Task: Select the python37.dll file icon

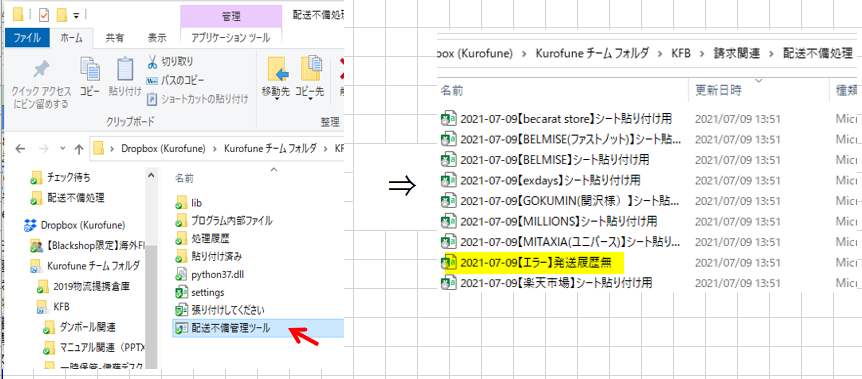Action: [181, 274]
